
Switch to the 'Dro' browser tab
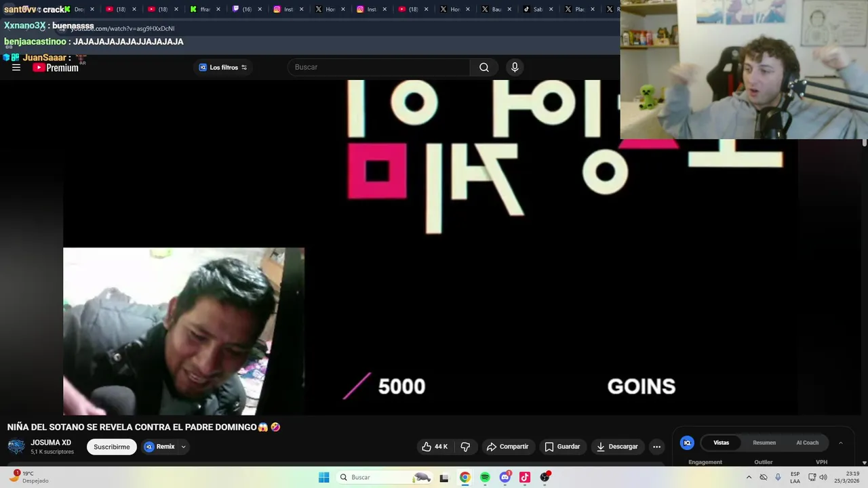coord(79,9)
